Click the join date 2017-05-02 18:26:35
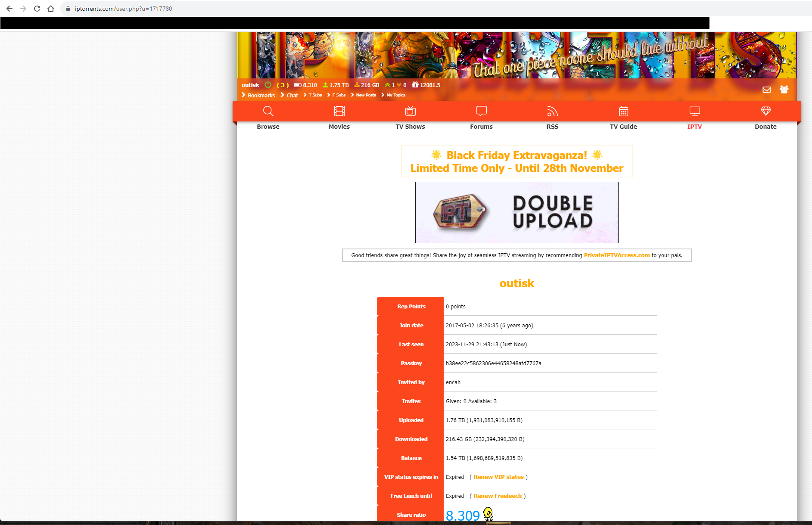Screen dimensions: 812x525 [472, 326]
